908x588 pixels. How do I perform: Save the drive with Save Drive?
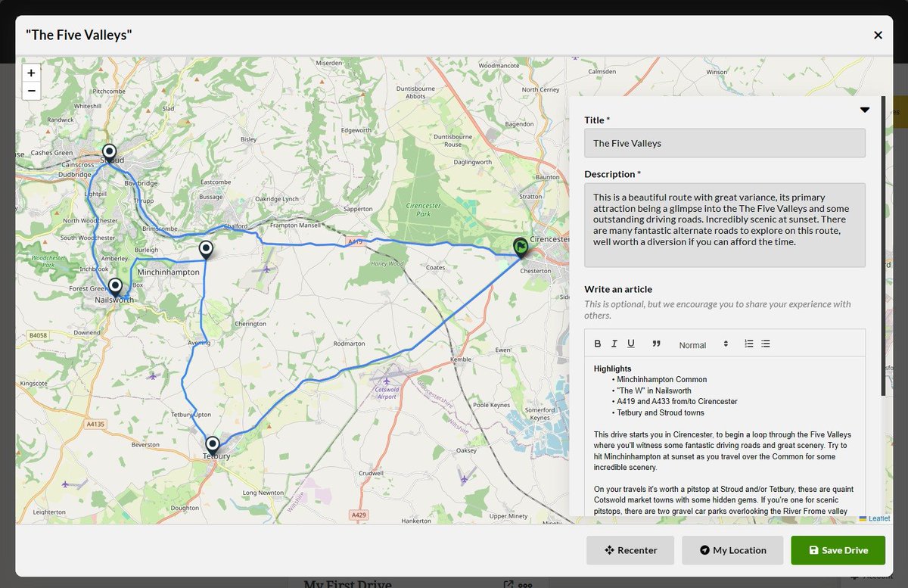tap(838, 550)
